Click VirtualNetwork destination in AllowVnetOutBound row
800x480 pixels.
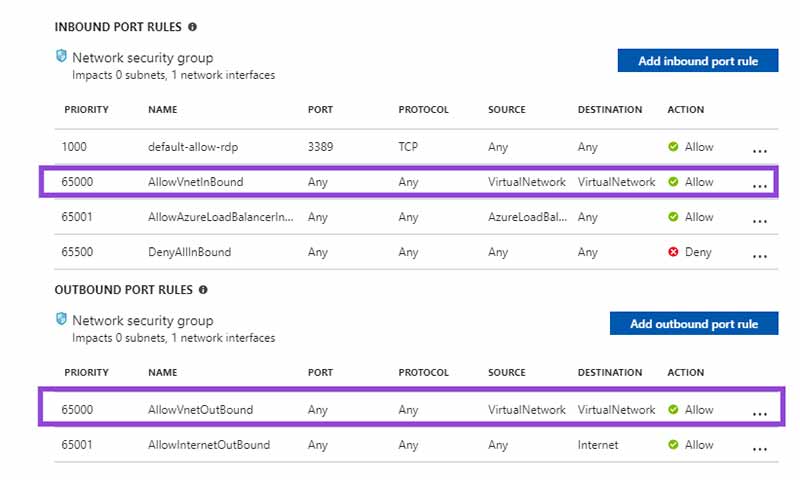point(616,410)
